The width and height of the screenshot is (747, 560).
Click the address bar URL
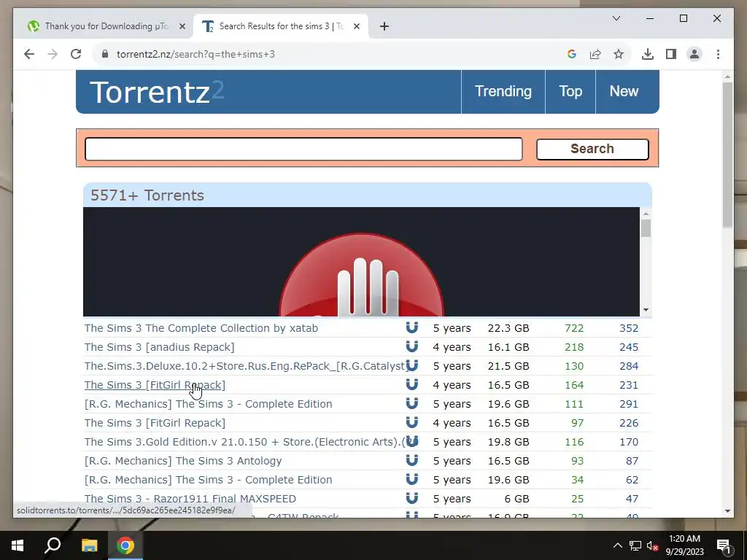pyautogui.click(x=196, y=54)
